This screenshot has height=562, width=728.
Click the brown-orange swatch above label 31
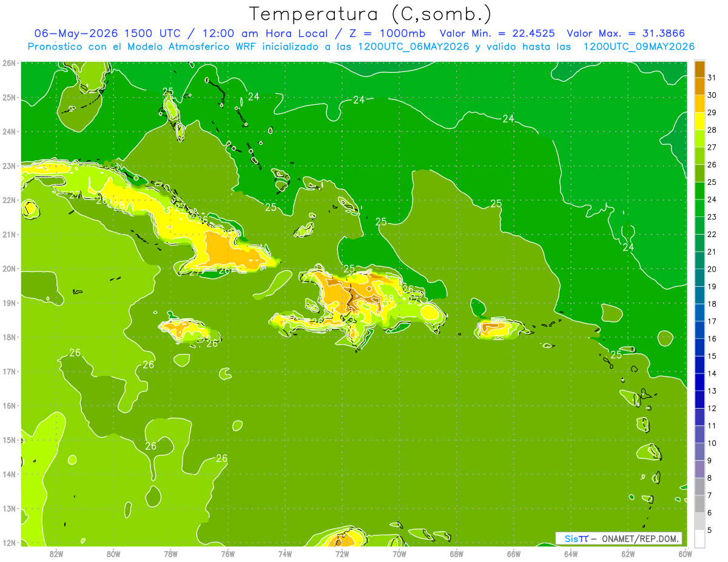click(699, 69)
